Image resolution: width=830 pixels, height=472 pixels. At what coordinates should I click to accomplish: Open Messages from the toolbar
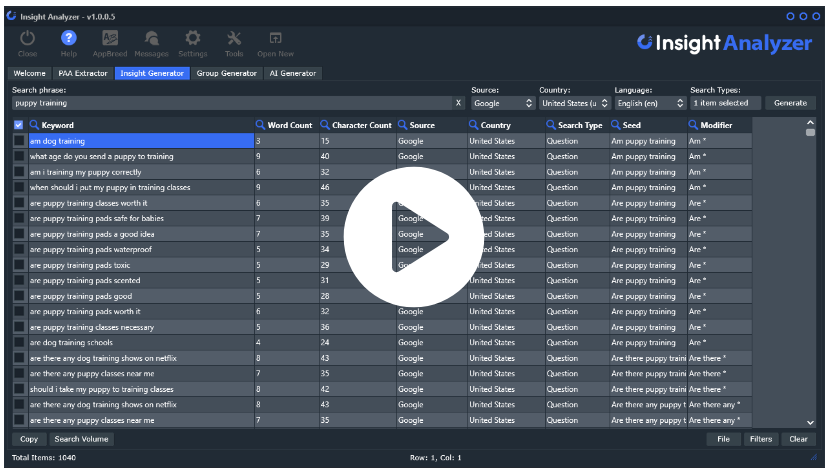click(x=151, y=39)
